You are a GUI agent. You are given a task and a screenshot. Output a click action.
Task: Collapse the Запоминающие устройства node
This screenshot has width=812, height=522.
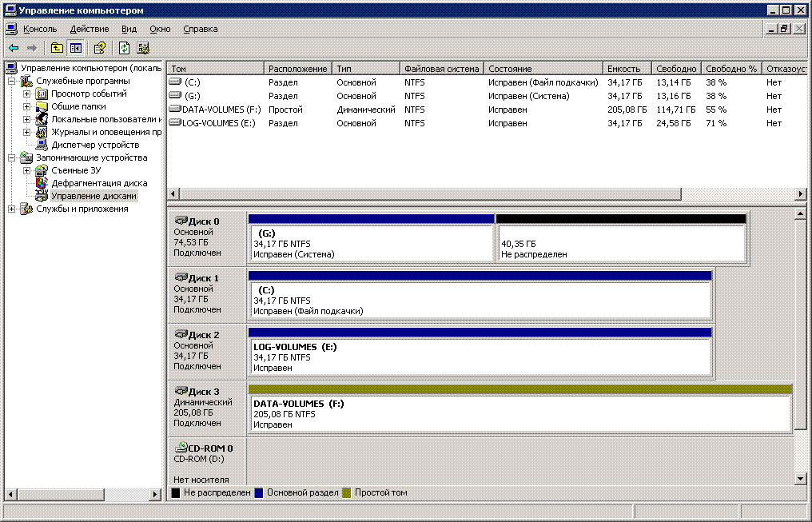point(11,157)
